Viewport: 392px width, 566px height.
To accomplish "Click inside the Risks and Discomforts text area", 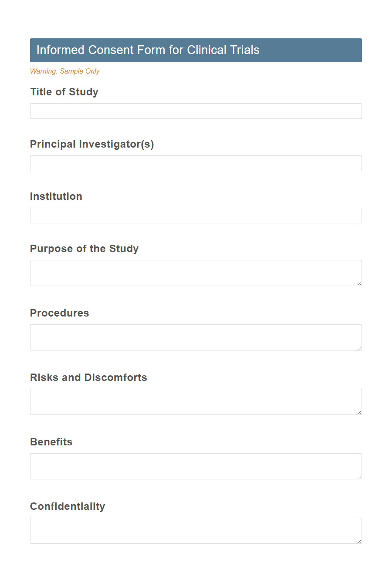I will (x=196, y=401).
